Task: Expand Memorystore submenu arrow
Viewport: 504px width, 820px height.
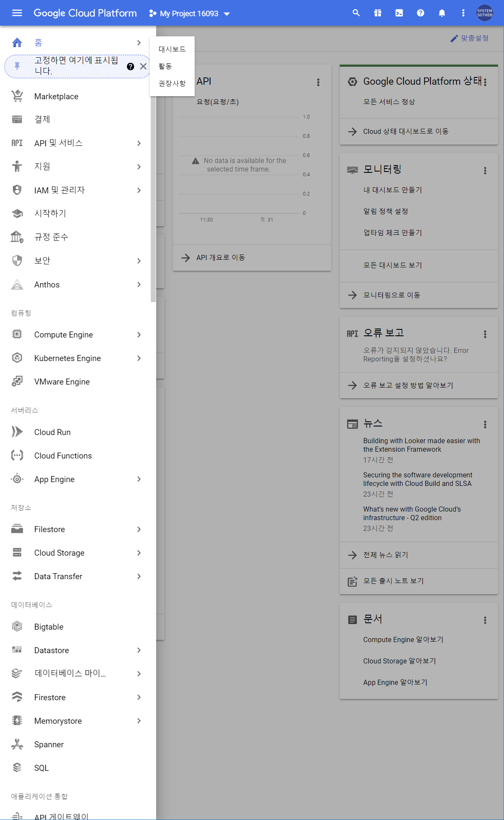Action: pos(139,721)
